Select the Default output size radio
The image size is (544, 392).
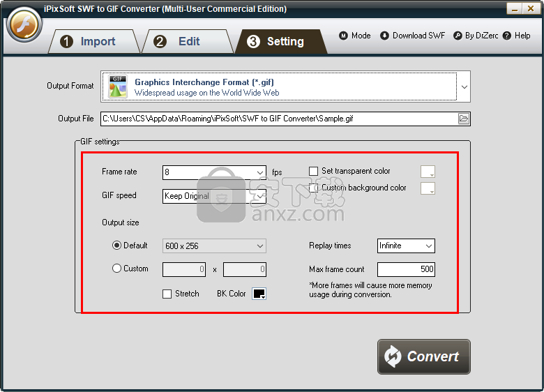point(116,246)
